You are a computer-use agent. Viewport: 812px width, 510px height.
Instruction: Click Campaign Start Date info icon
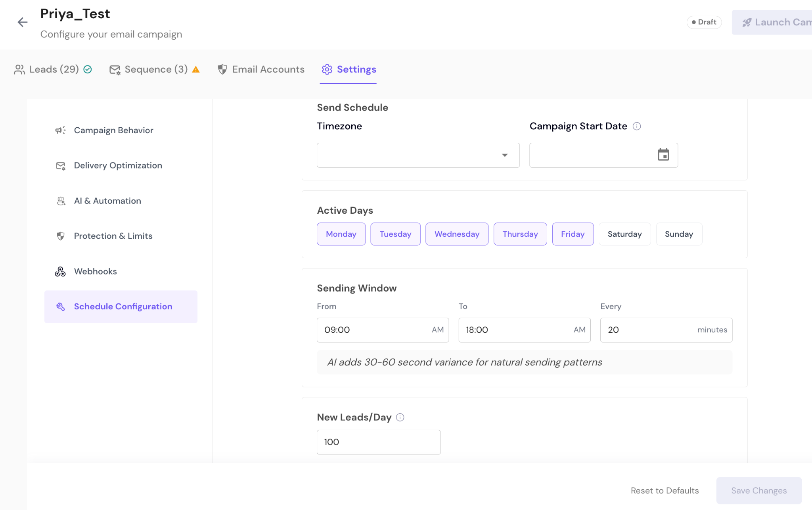pos(637,126)
